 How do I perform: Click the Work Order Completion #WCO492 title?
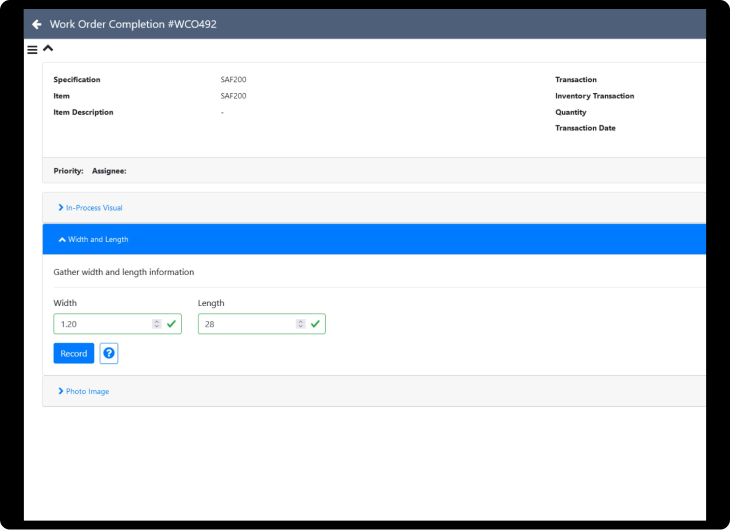[133, 24]
